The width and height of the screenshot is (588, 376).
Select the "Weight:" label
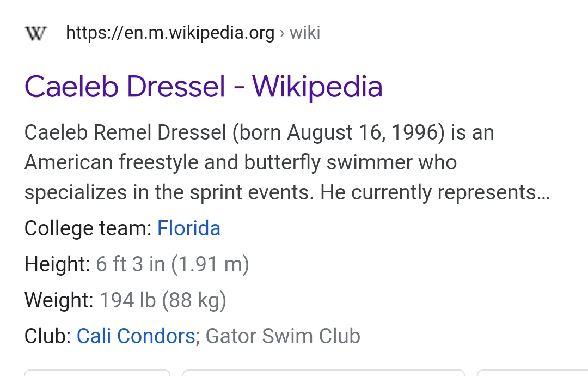click(x=59, y=300)
